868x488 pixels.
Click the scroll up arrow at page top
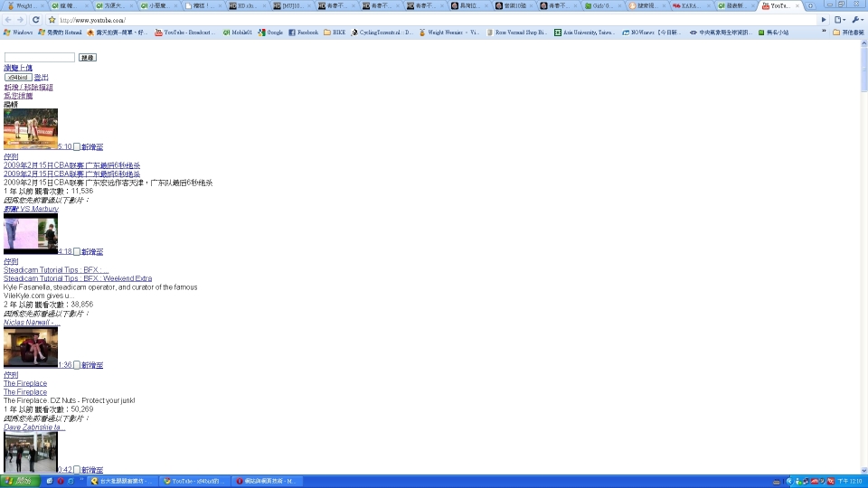tap(863, 45)
